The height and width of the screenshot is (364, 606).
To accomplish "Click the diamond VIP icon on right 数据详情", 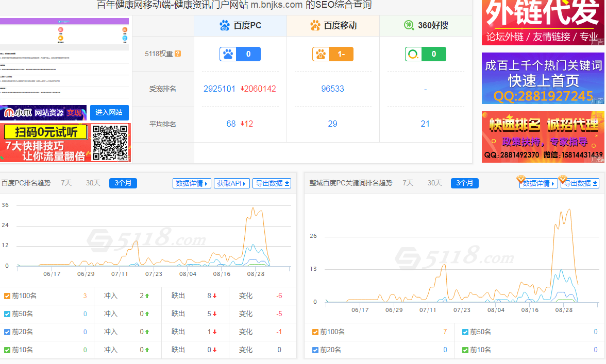I will (x=521, y=179).
